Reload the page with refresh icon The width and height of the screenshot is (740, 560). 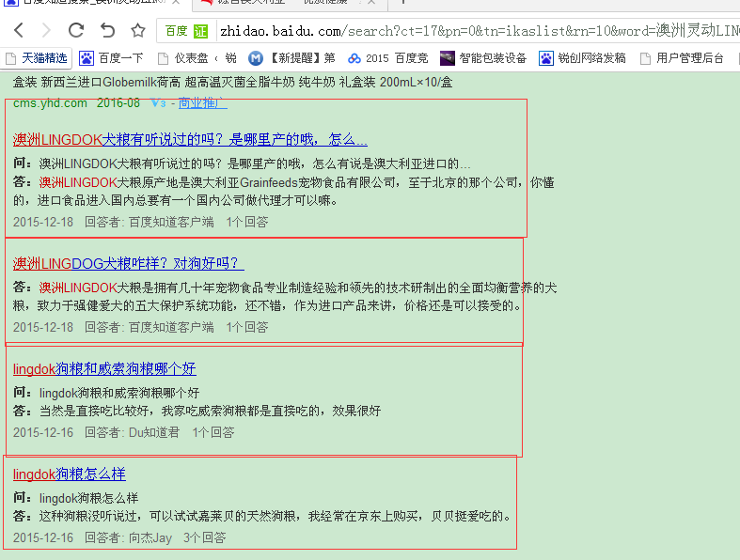tap(76, 30)
